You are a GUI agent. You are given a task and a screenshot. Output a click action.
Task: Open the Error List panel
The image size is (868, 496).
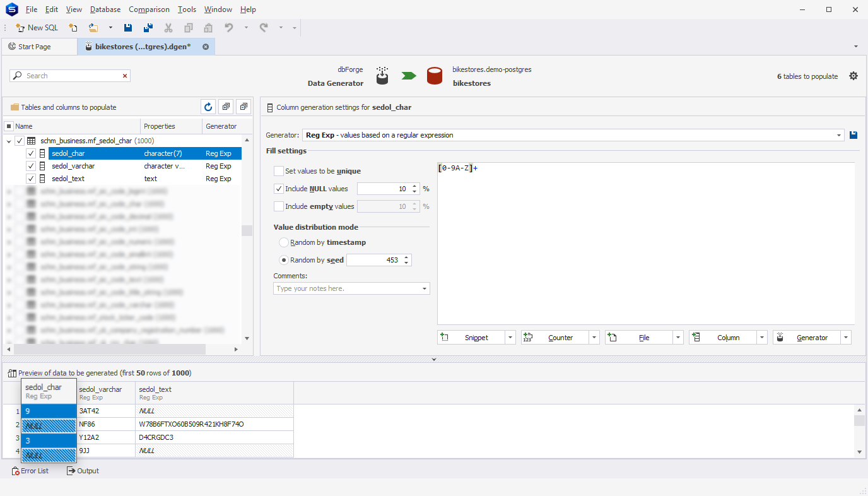[x=30, y=471]
